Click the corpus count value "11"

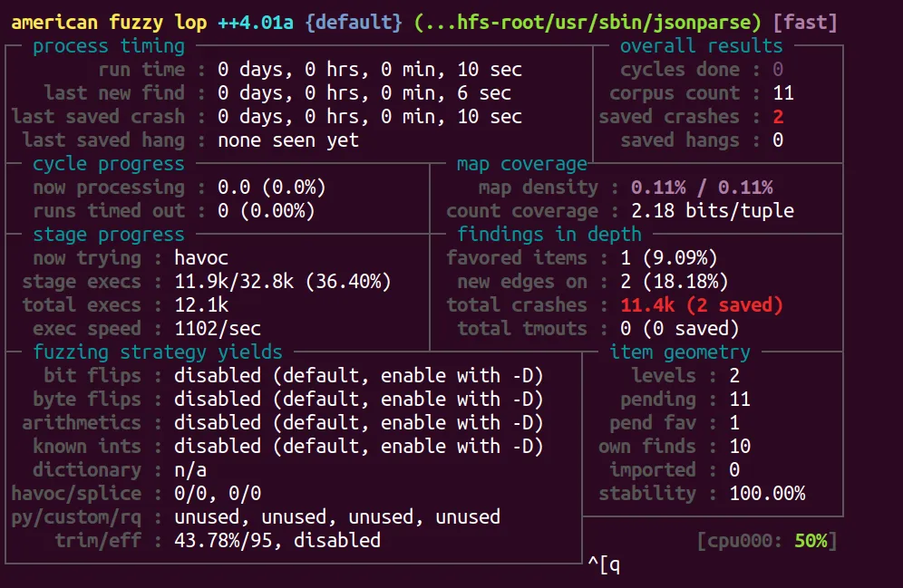pyautogui.click(x=783, y=93)
